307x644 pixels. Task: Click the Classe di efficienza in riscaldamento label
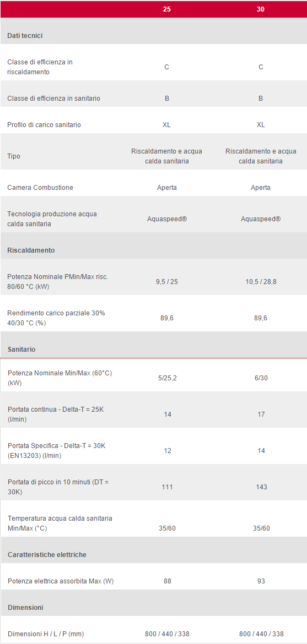click(40, 67)
